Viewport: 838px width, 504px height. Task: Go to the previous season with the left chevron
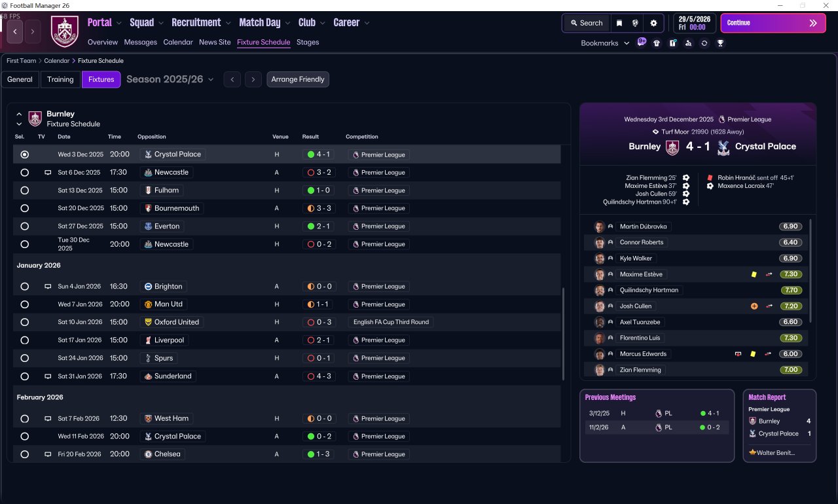[232, 79]
